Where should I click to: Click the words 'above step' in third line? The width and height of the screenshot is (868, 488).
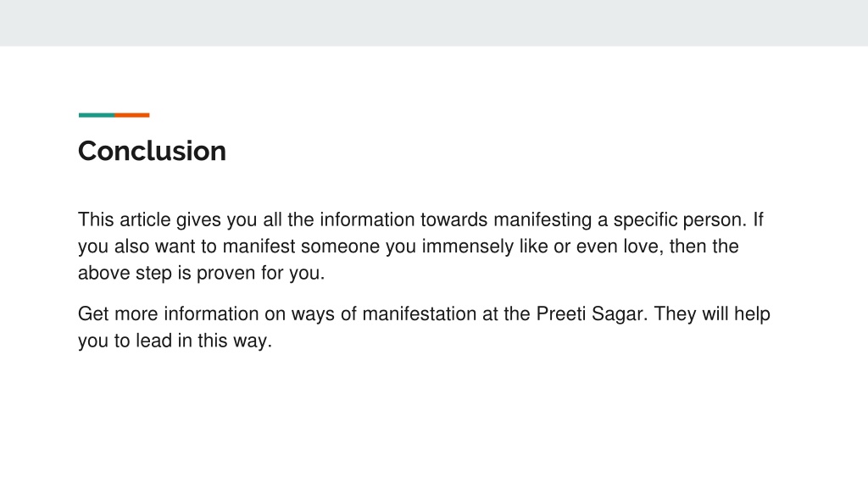[x=125, y=273]
